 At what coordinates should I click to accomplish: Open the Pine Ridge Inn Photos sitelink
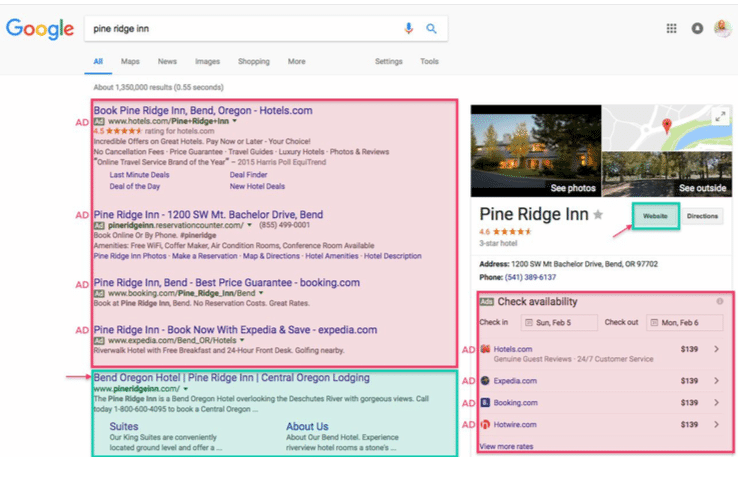coord(130,256)
